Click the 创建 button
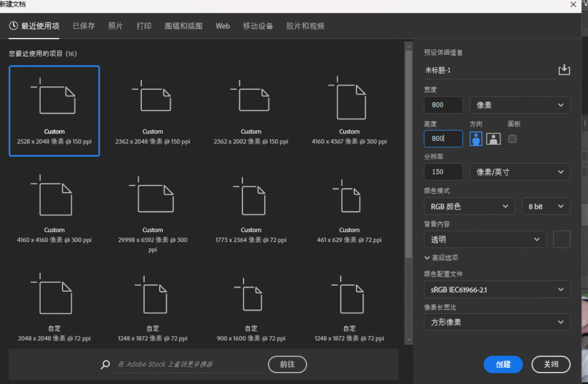The width and height of the screenshot is (588, 384). pos(503,364)
